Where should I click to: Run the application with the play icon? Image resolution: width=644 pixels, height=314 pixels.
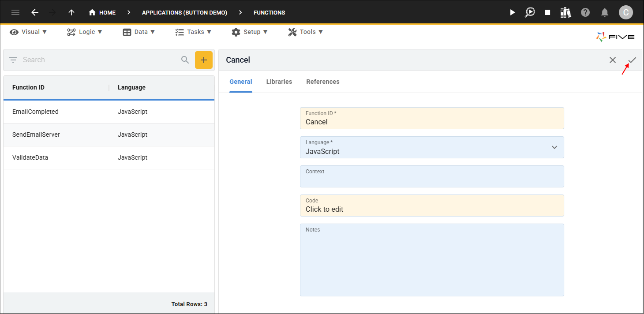click(513, 12)
